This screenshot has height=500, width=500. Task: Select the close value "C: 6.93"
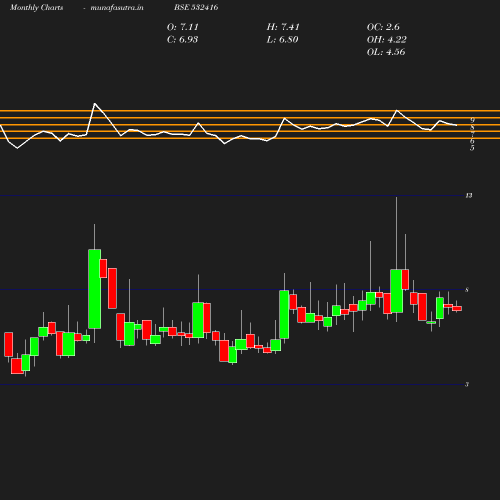click(182, 40)
